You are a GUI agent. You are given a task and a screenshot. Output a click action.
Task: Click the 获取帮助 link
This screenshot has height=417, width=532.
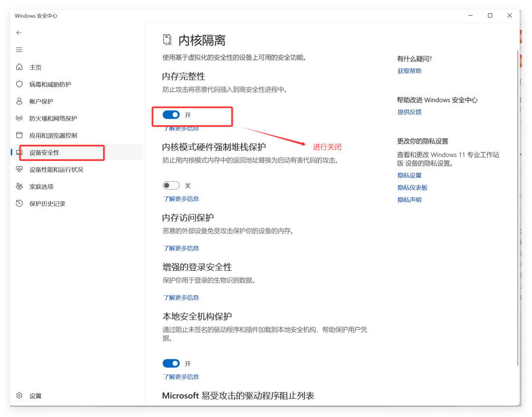point(409,71)
